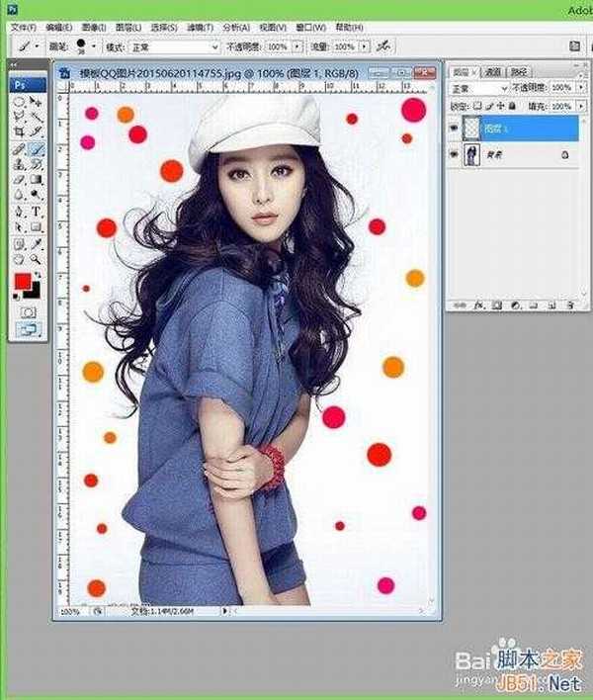Open the layer blend mode dropdown

coord(478,89)
